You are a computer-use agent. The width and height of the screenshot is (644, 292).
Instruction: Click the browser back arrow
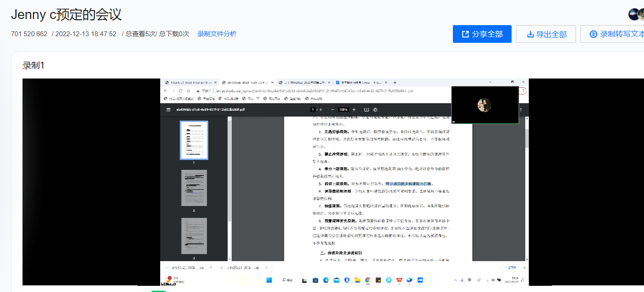(166, 91)
